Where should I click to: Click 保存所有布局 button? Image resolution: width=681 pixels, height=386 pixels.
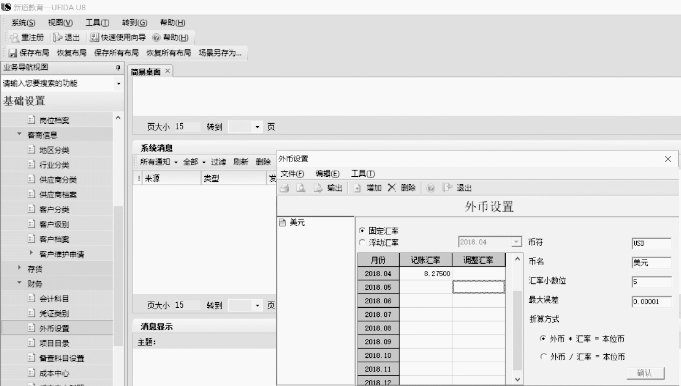116,53
